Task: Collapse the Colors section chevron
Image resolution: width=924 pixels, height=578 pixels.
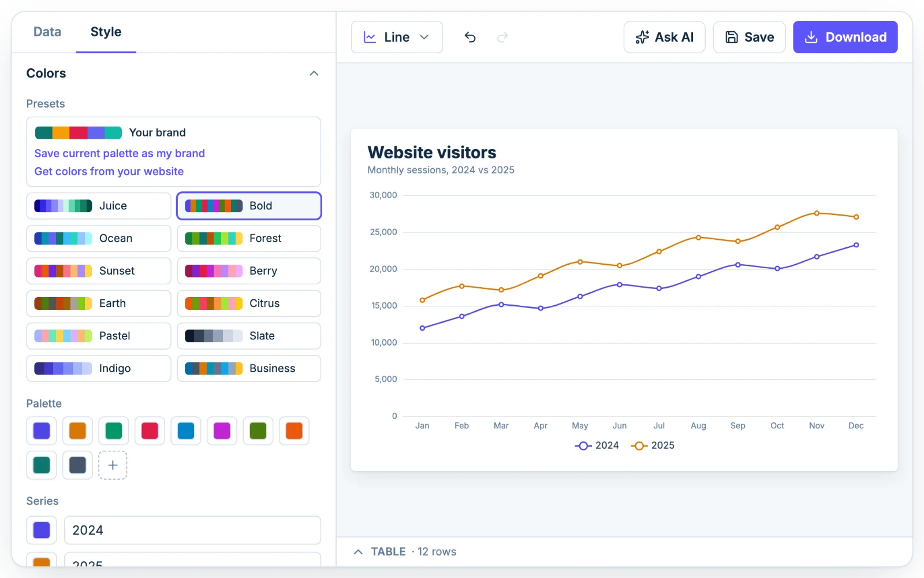Action: click(314, 73)
